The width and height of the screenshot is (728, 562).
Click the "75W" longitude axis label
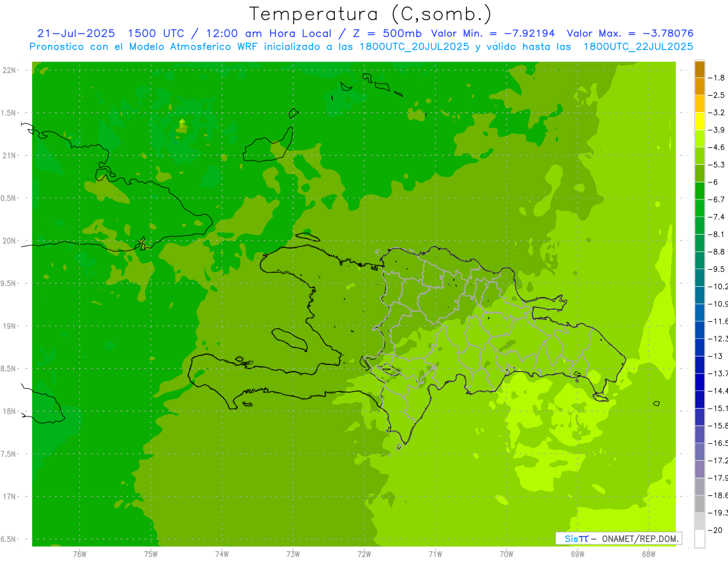pos(150,554)
